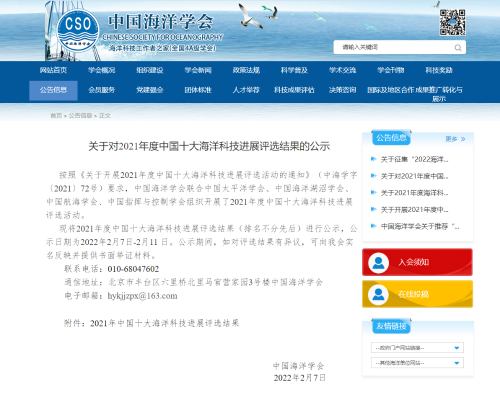Click the search magnifier icon
Viewport: 500px width, 397px height.
click(458, 48)
